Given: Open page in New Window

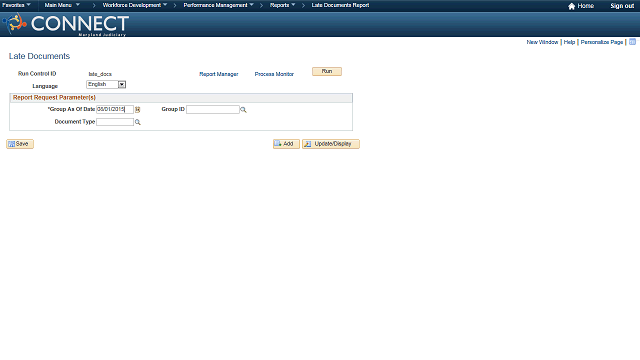Looking at the screenshot, I should point(542,42).
